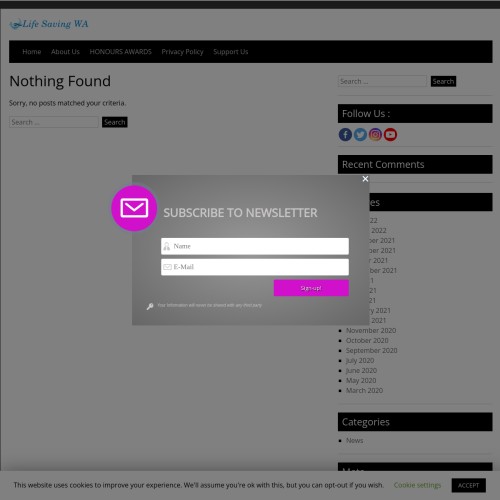Close the newsletter popup with X
The height and width of the screenshot is (500, 500).
[365, 179]
